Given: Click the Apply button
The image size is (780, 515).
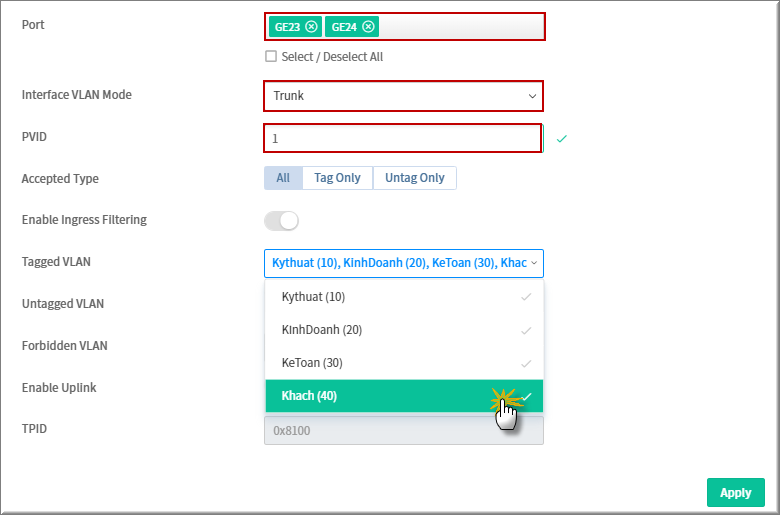Looking at the screenshot, I should [x=736, y=493].
